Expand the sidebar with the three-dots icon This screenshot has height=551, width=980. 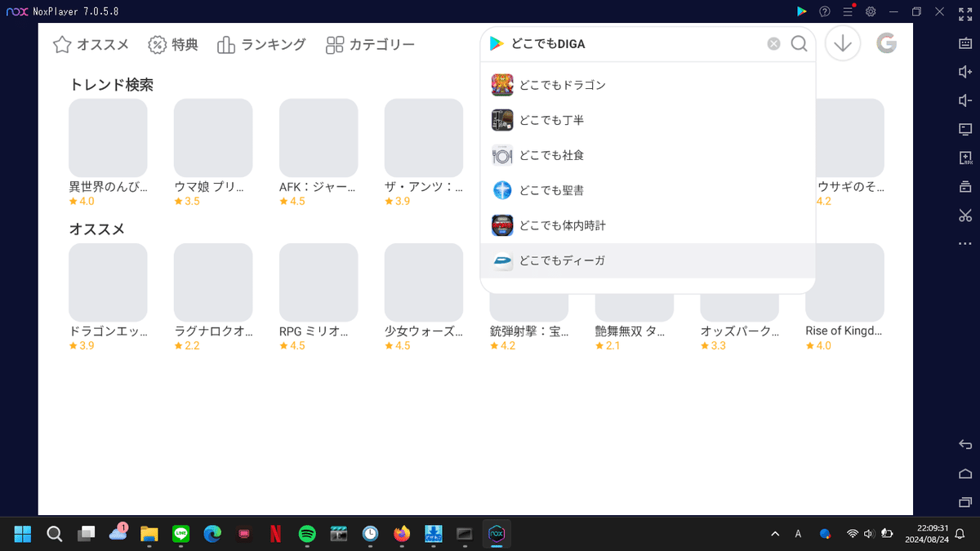tap(964, 242)
